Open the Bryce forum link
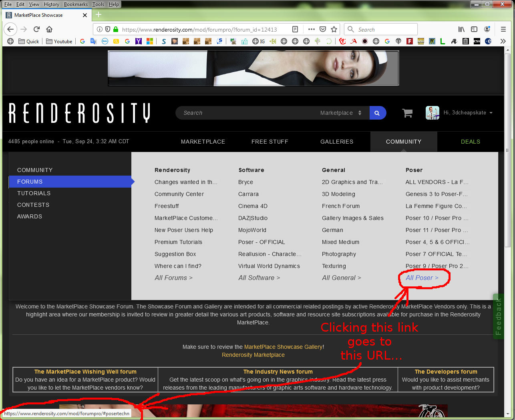Image resolution: width=515 pixels, height=420 pixels. coord(245,182)
